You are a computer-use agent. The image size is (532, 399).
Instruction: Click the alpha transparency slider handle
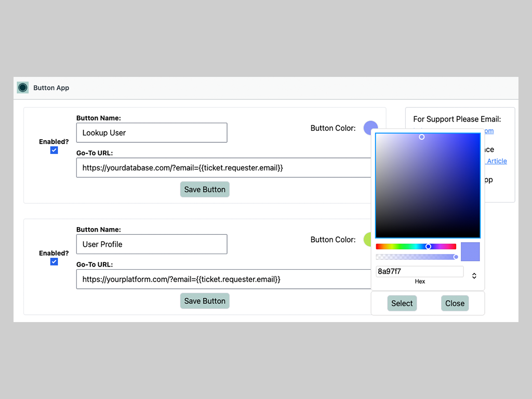point(456,257)
